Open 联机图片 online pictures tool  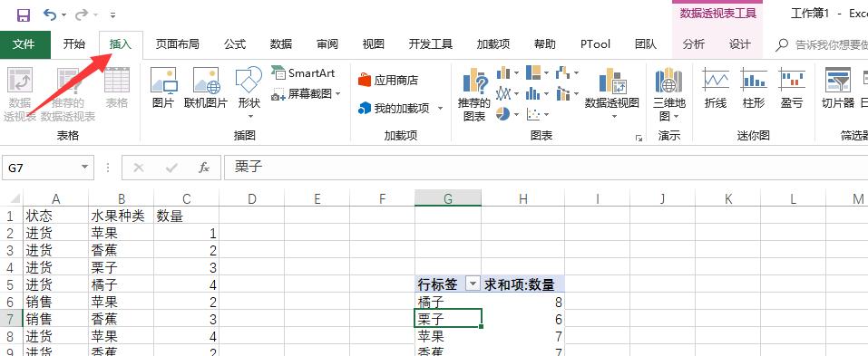(x=206, y=89)
